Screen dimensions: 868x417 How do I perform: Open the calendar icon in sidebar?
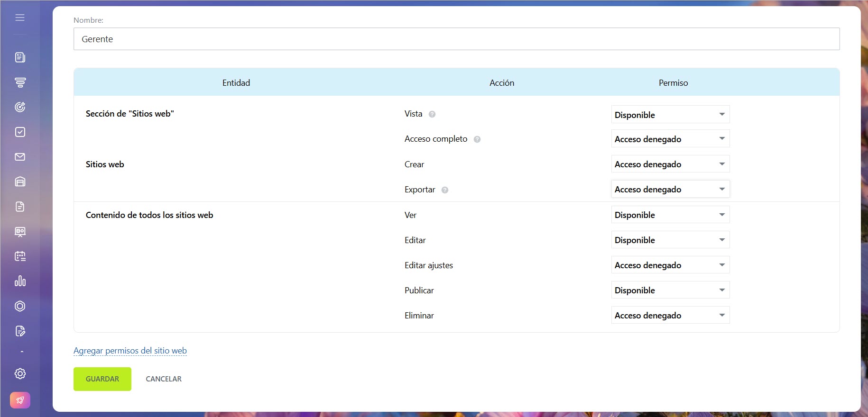20,256
